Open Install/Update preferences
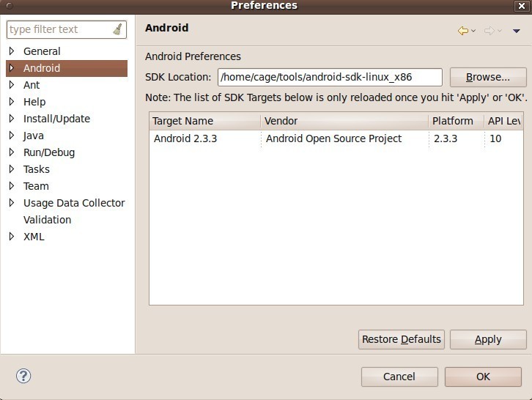The height and width of the screenshot is (400, 532). [x=56, y=119]
